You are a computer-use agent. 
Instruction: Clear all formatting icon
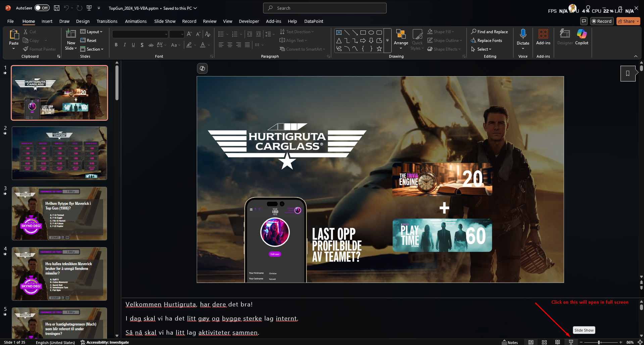208,34
